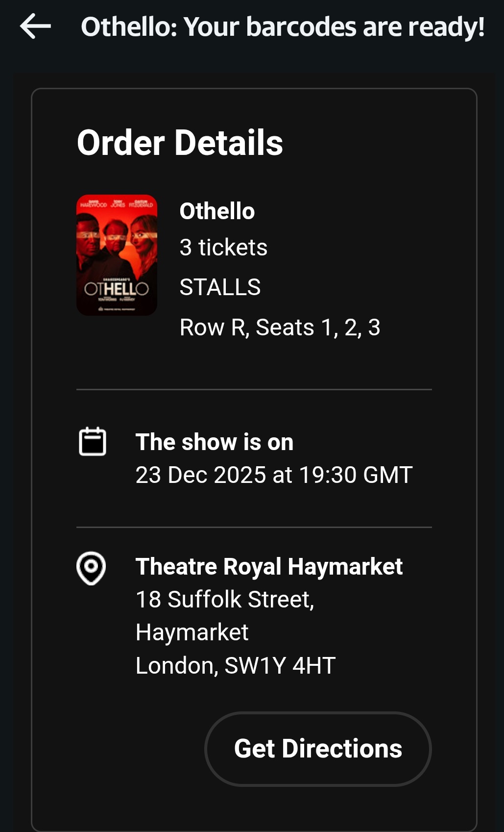This screenshot has height=832, width=504.
Task: Click the cast names atop the poster
Action: (117, 204)
